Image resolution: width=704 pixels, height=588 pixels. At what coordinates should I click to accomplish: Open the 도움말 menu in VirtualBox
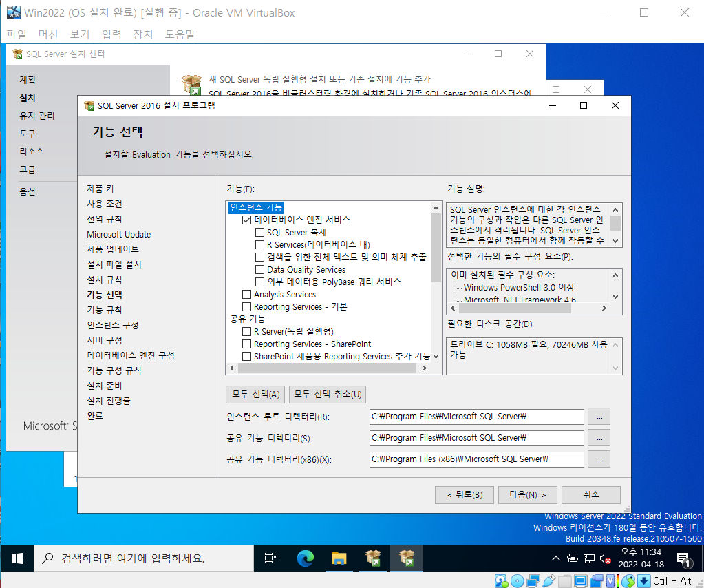click(x=180, y=34)
